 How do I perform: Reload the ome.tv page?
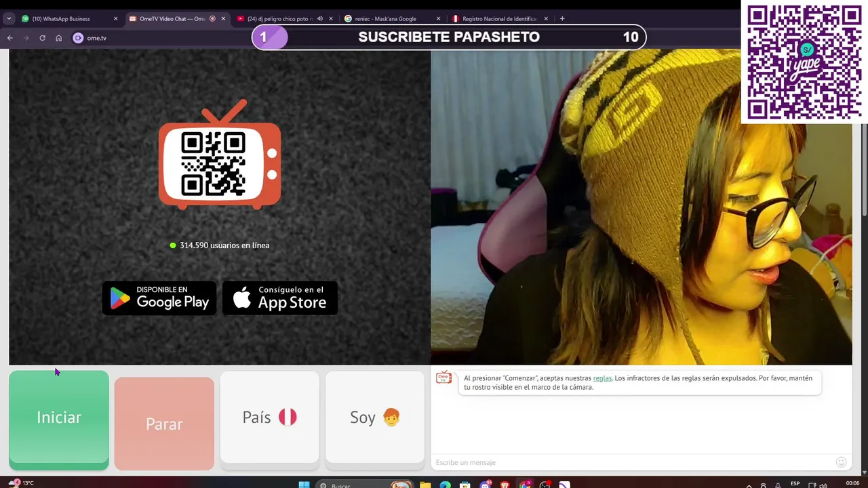pos(42,38)
